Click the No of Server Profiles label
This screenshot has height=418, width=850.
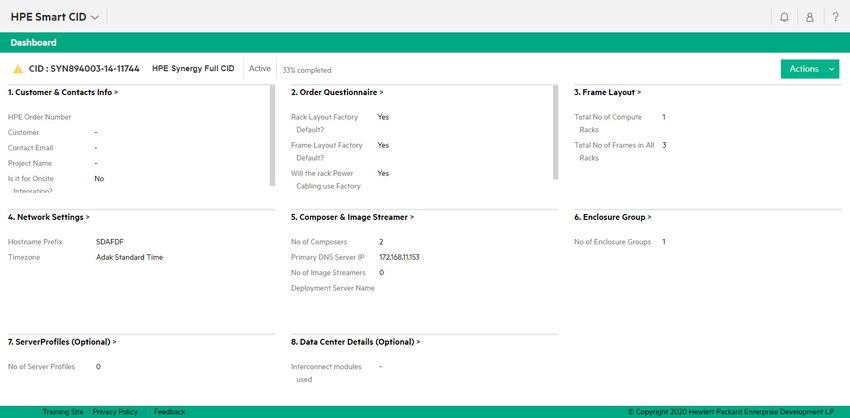coord(41,366)
